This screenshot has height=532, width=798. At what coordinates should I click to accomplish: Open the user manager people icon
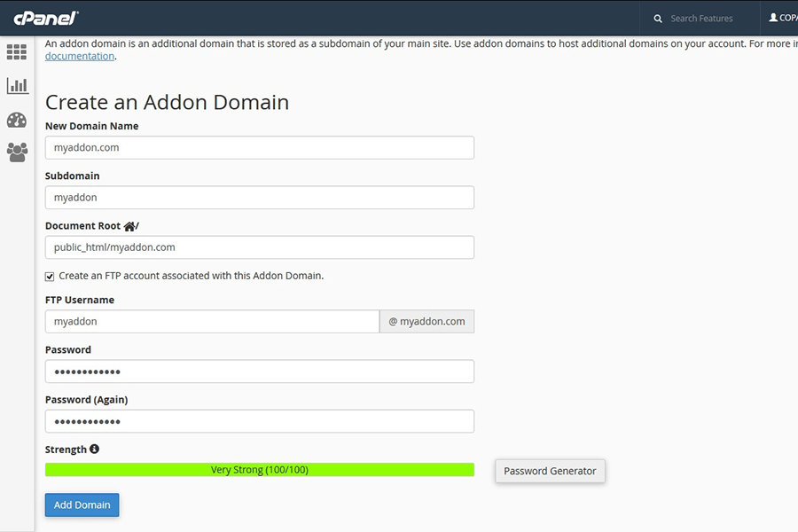point(17,153)
